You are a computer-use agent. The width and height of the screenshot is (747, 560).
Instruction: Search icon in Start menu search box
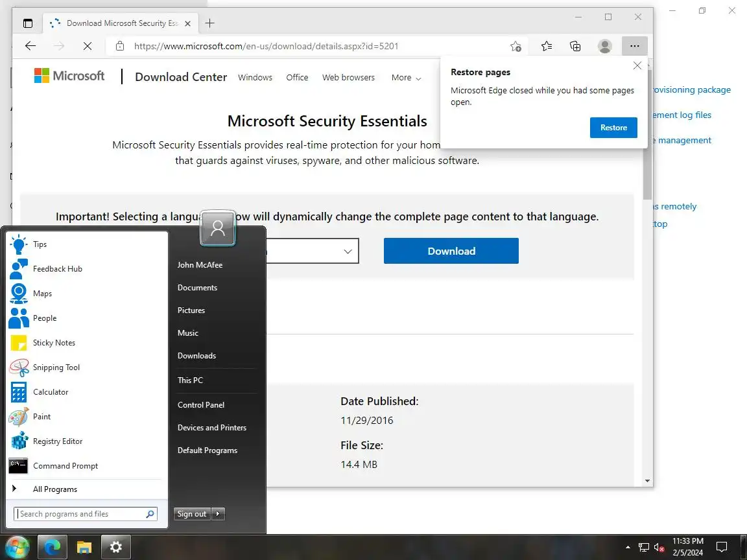pos(150,514)
